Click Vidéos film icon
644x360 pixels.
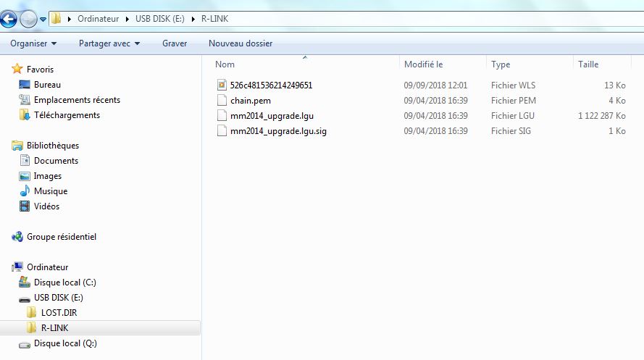click(25, 206)
